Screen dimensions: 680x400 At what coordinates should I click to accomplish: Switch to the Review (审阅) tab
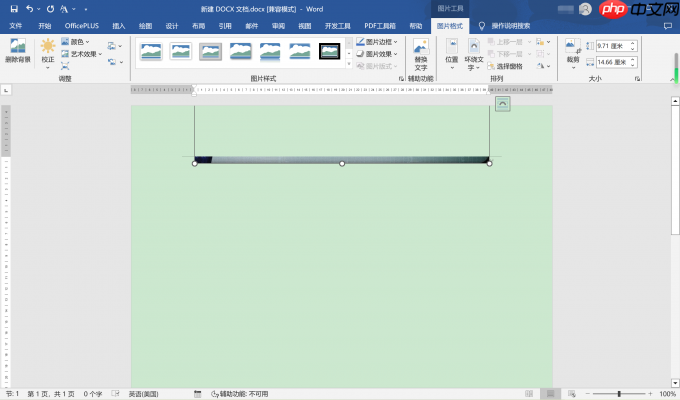coord(278,26)
